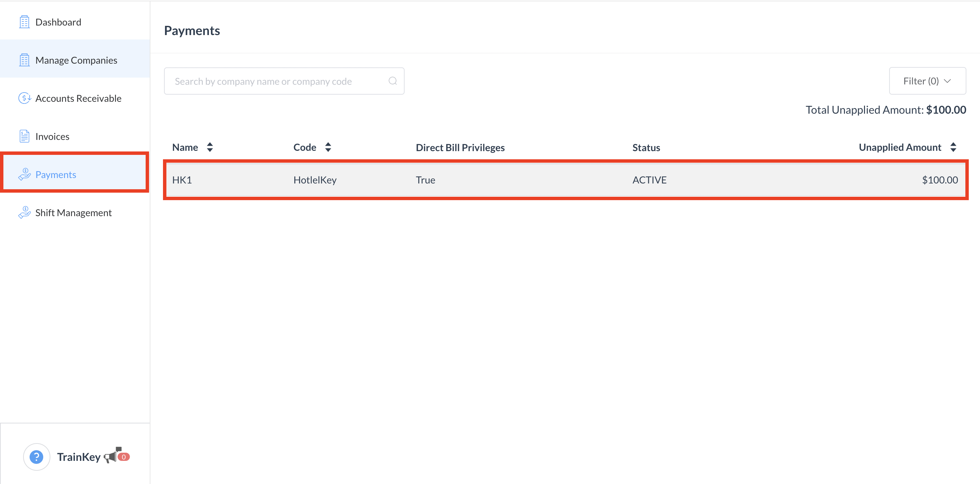Click the TrainKey label
The width and height of the screenshot is (980, 484).
[x=79, y=457]
